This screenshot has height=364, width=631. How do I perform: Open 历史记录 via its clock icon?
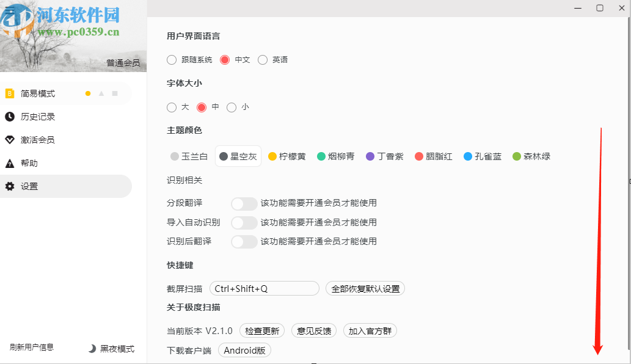pyautogui.click(x=10, y=117)
